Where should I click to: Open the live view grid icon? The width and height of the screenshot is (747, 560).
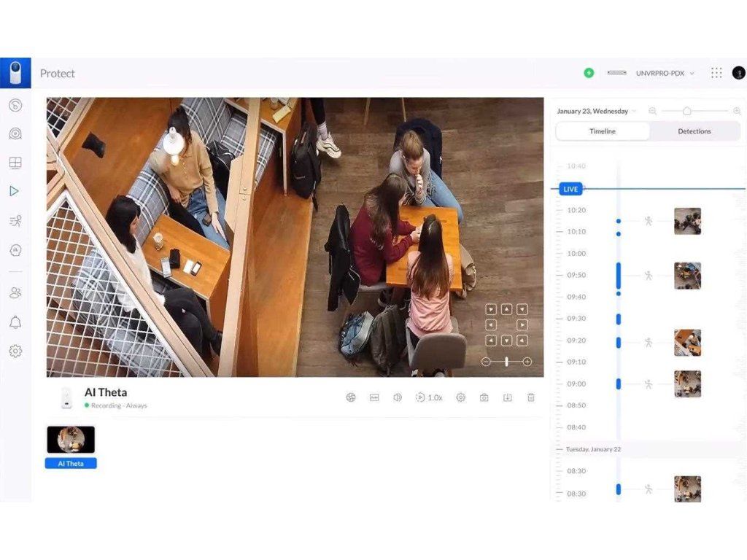[x=15, y=163]
